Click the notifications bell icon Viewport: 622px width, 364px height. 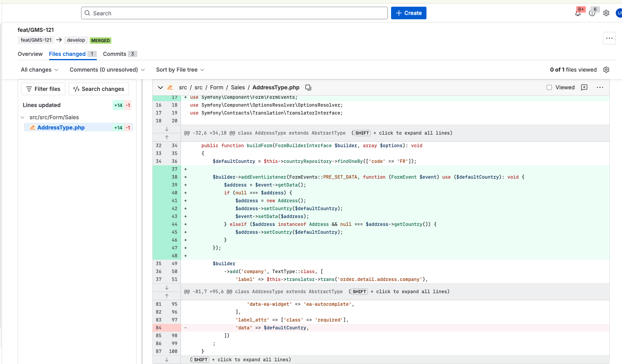click(x=578, y=13)
